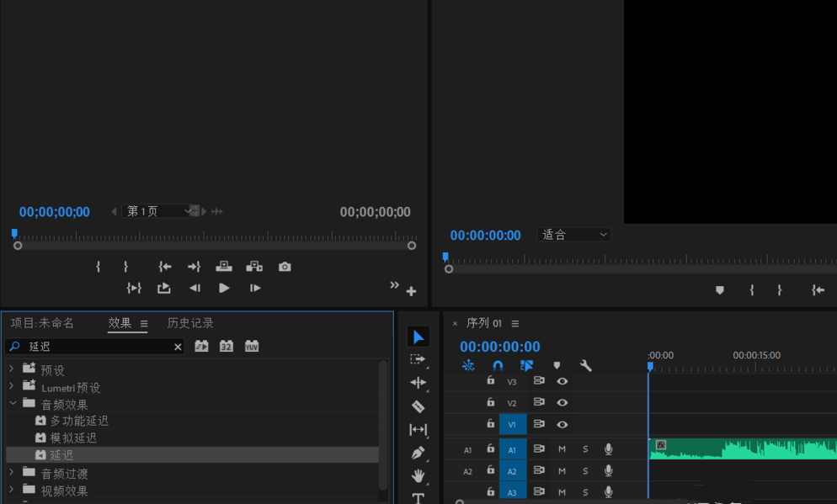
Task: Select the Pen tool in the tools panel
Action: point(418,454)
